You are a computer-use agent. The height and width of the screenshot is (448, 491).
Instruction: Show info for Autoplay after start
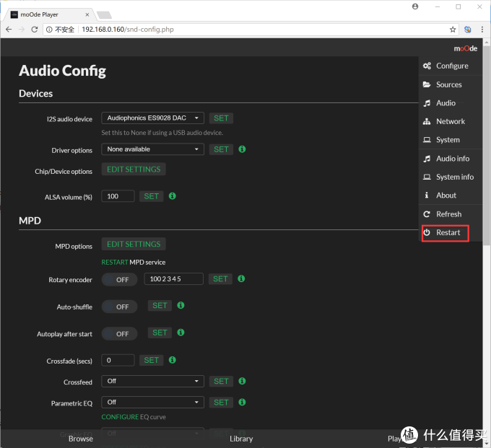[x=181, y=333]
